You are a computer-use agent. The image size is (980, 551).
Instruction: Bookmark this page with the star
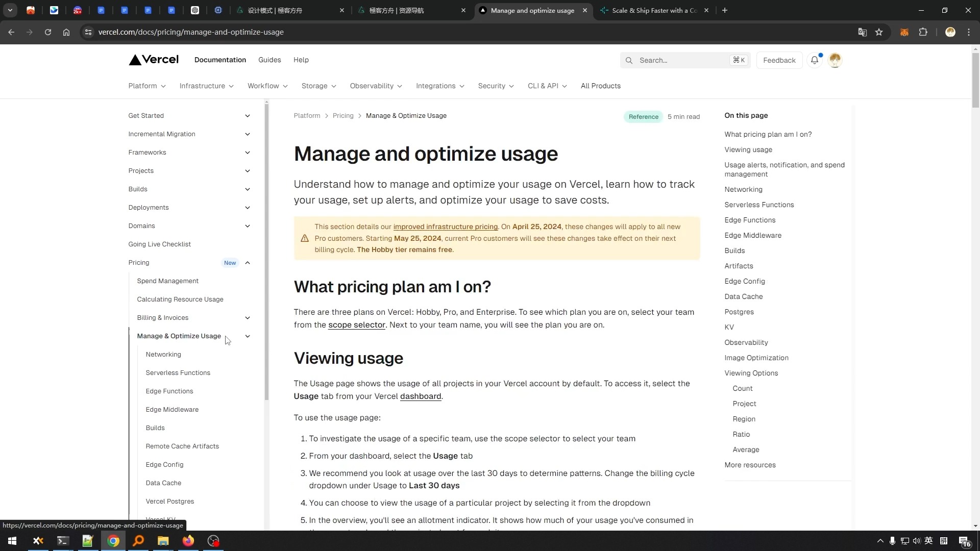pyautogui.click(x=879, y=32)
